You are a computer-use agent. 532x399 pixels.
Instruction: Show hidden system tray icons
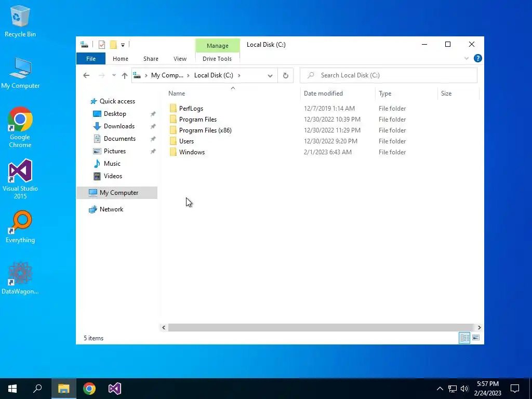tap(440, 389)
